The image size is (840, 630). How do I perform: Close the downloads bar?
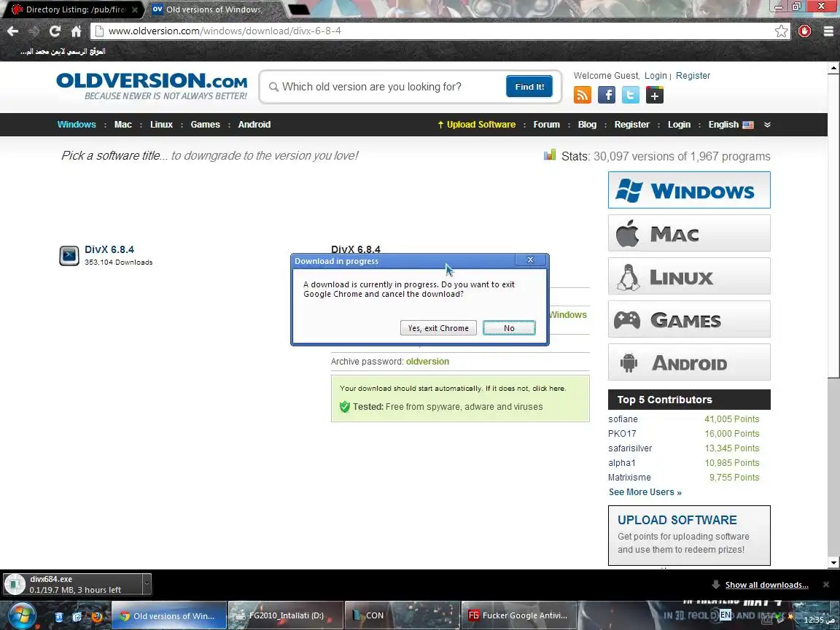[x=826, y=585]
